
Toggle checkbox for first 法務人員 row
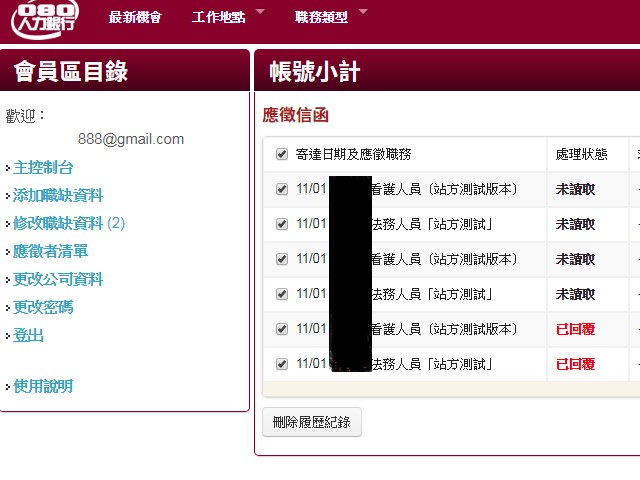point(282,224)
